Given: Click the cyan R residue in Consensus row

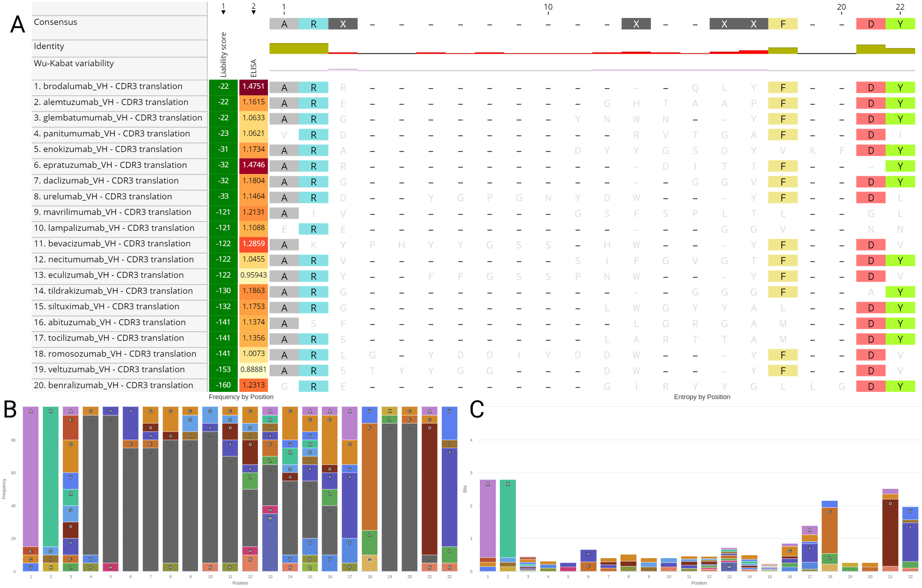Looking at the screenshot, I should pyautogui.click(x=313, y=24).
